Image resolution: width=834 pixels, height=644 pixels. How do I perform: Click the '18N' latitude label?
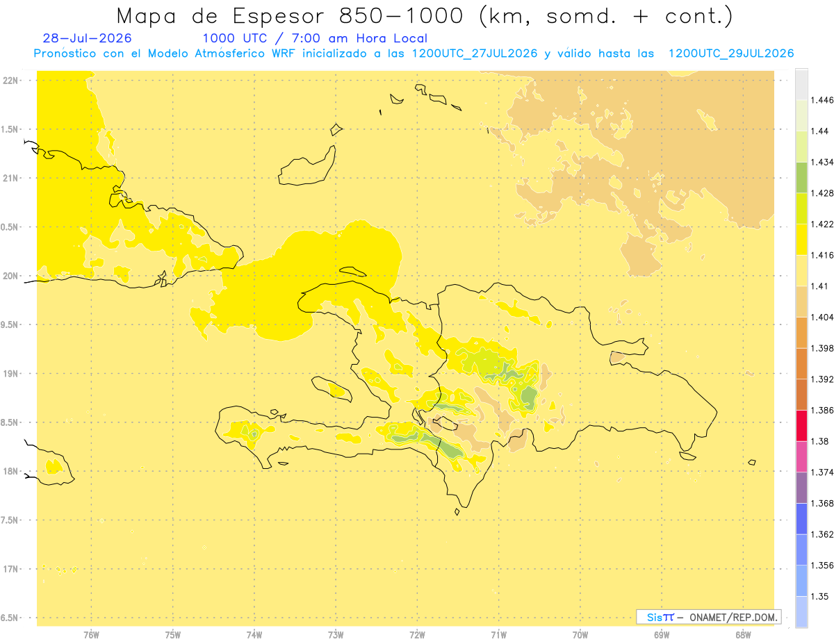[x=10, y=471]
